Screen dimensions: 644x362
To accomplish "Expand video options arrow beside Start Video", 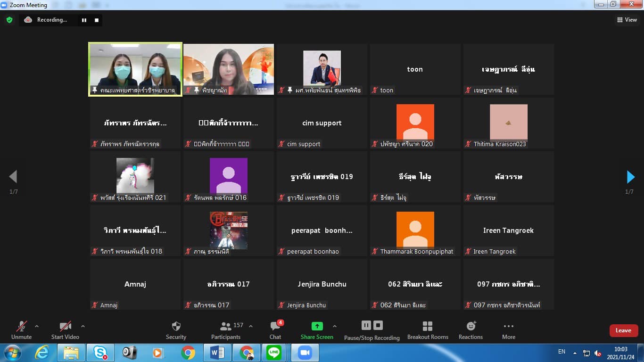I will click(83, 326).
